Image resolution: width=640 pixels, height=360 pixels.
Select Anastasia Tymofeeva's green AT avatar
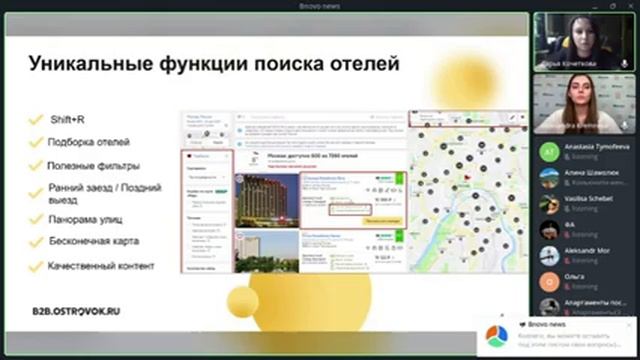pos(549,152)
